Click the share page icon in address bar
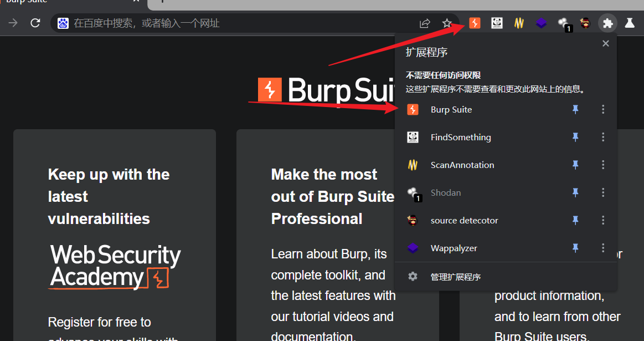Image resolution: width=644 pixels, height=341 pixels. pyautogui.click(x=425, y=23)
